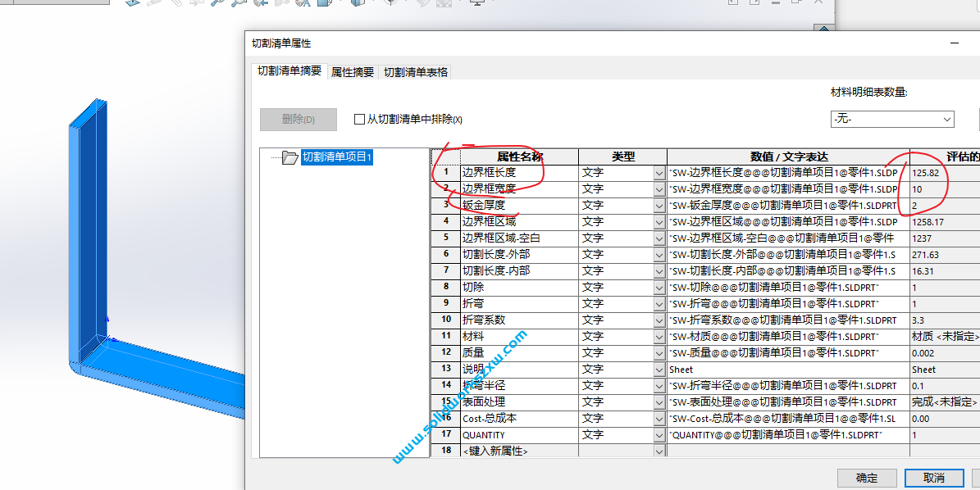Click the blue box with page toolbar icon

[x=324, y=4]
